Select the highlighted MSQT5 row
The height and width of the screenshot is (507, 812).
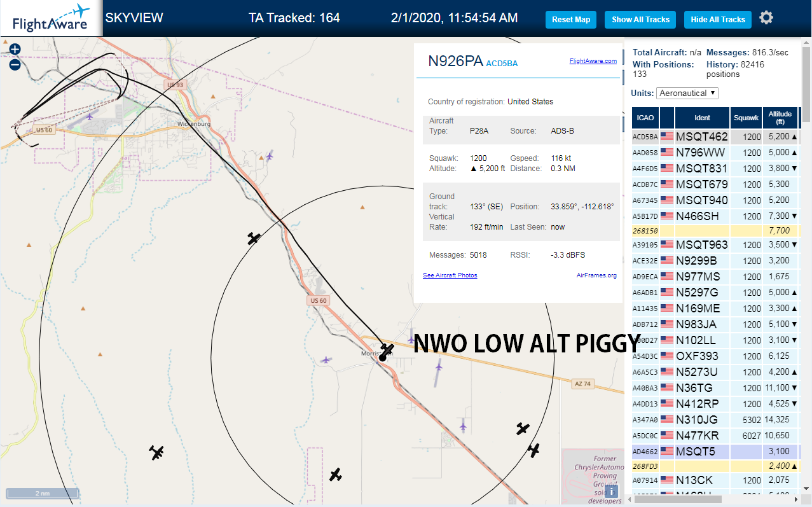pyautogui.click(x=716, y=452)
